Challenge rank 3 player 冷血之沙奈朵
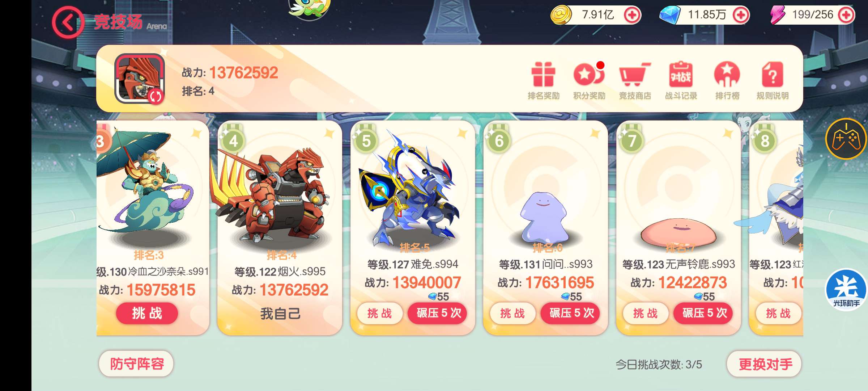This screenshot has width=868, height=391. coord(147,313)
